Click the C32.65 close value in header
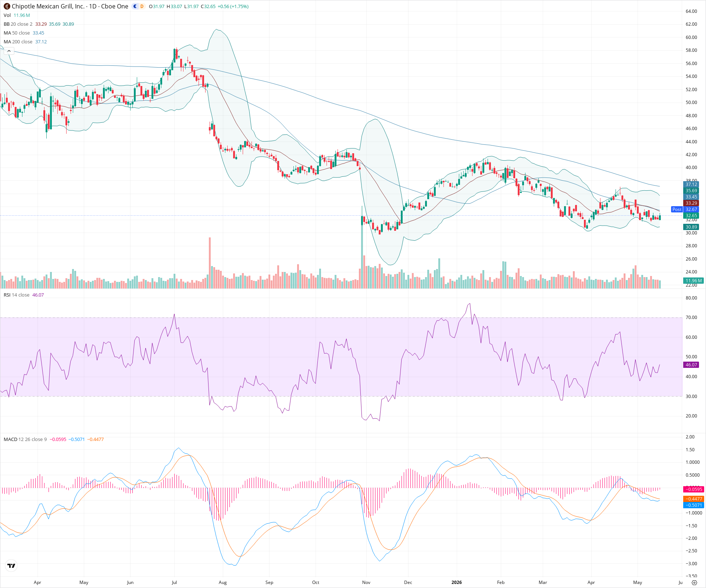706x588 pixels. 208,6
